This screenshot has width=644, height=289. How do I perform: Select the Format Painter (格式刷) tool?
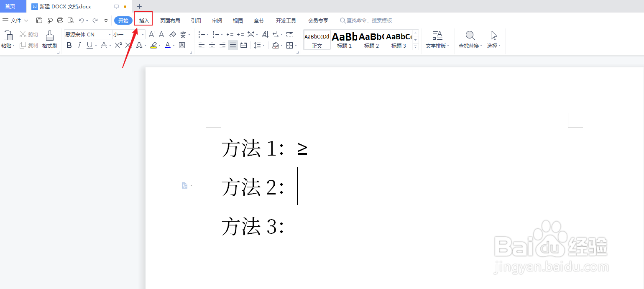(50, 40)
